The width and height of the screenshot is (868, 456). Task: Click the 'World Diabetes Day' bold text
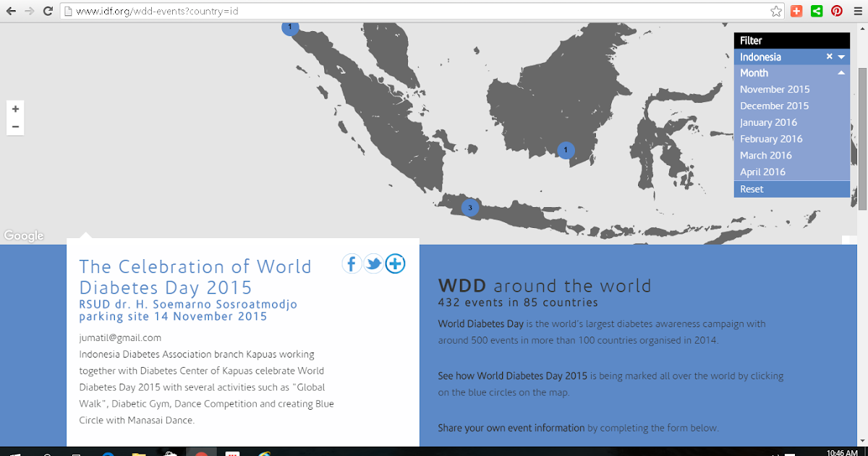pyautogui.click(x=481, y=324)
